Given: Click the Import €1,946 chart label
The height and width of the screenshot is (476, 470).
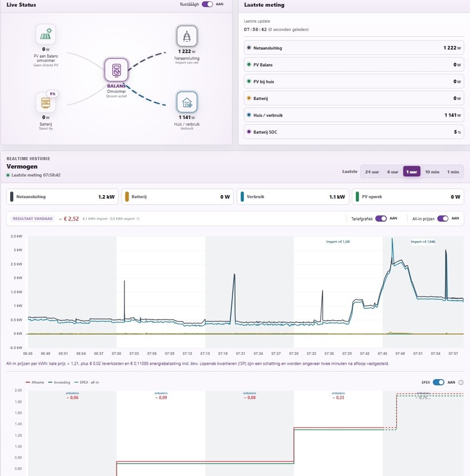Looking at the screenshot, I should pyautogui.click(x=423, y=242).
